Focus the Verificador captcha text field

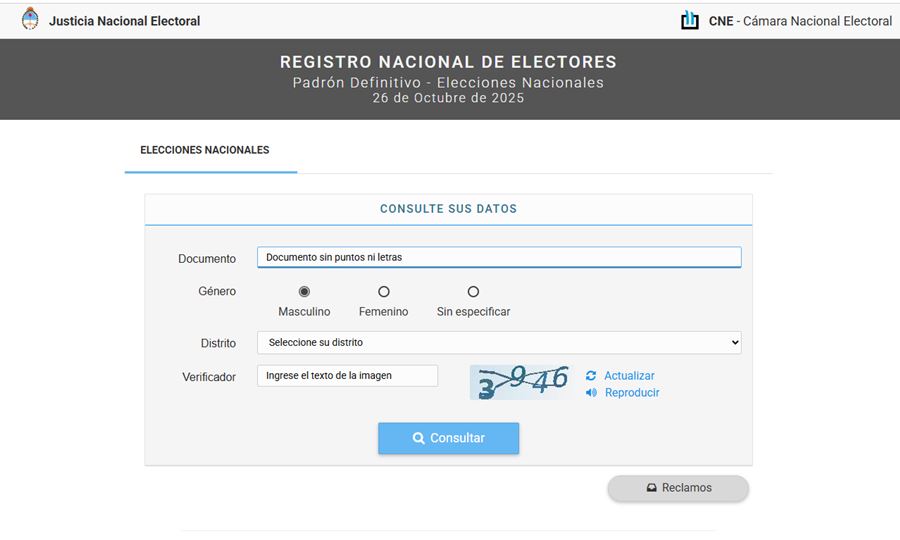point(347,376)
